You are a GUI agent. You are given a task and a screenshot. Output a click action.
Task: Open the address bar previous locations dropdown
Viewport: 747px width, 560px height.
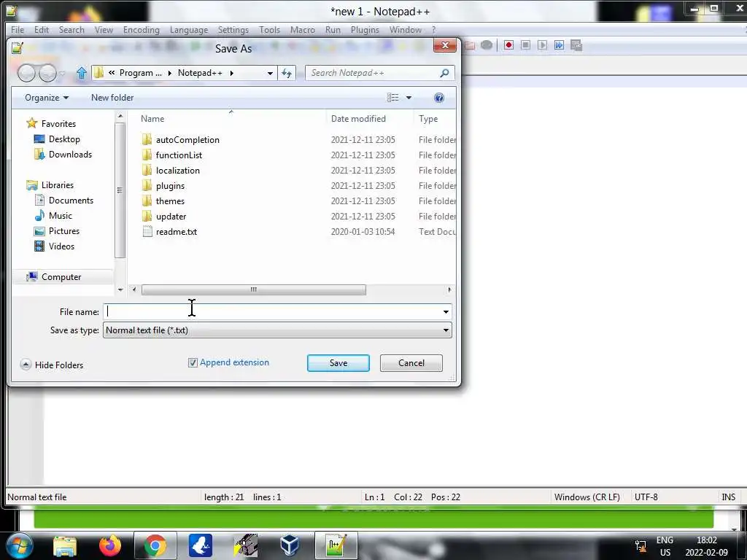coord(270,73)
